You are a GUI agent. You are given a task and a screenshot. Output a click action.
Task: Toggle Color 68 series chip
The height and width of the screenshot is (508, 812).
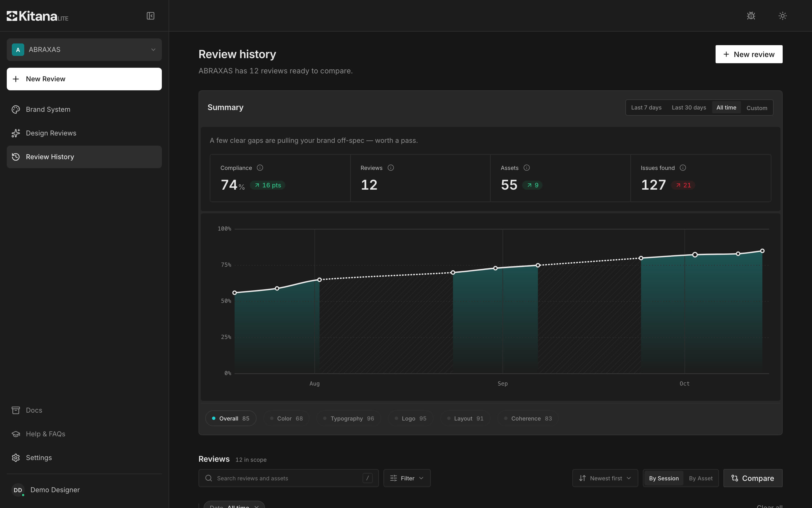tap(286, 418)
